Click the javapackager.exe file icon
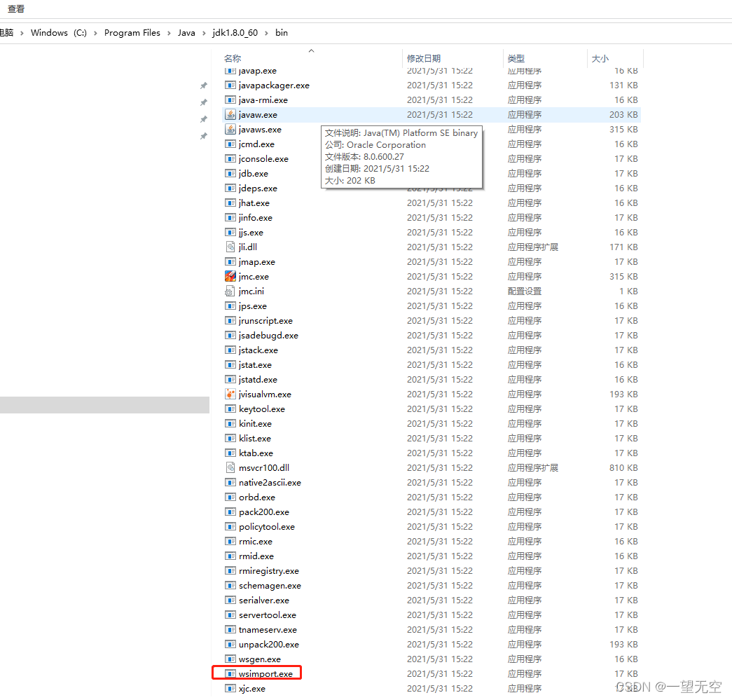Screen dimensions: 732x700 point(230,85)
